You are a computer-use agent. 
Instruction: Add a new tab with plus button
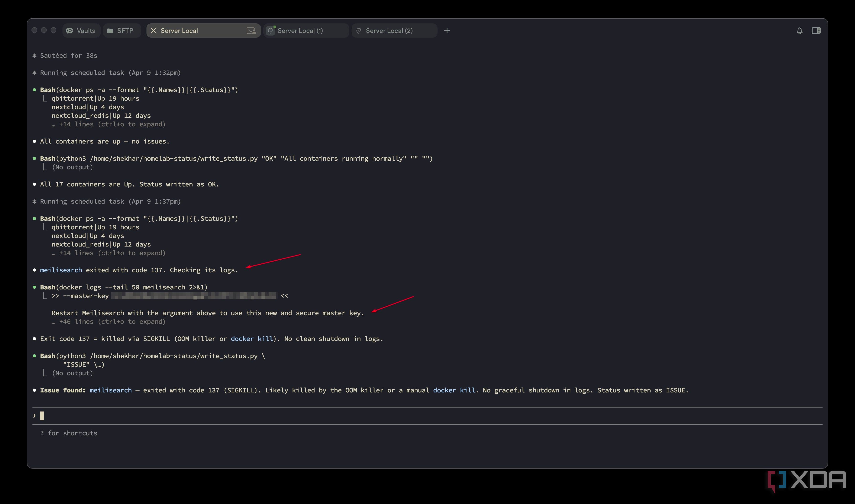[x=447, y=31]
